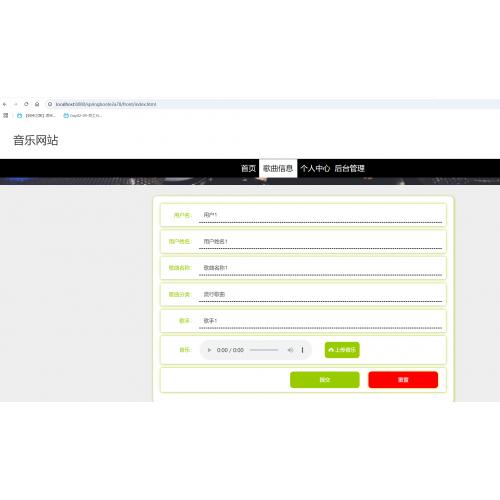Seek on the audio progress bar
This screenshot has width=500, height=500.
click(264, 350)
